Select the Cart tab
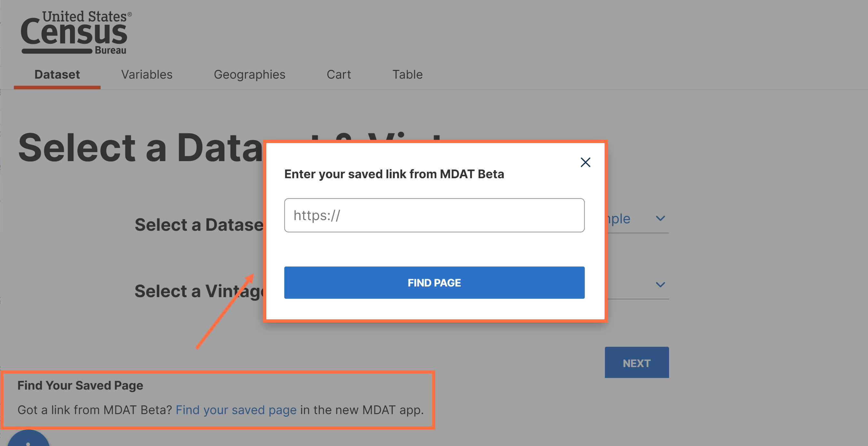This screenshot has width=868, height=446. tap(339, 74)
